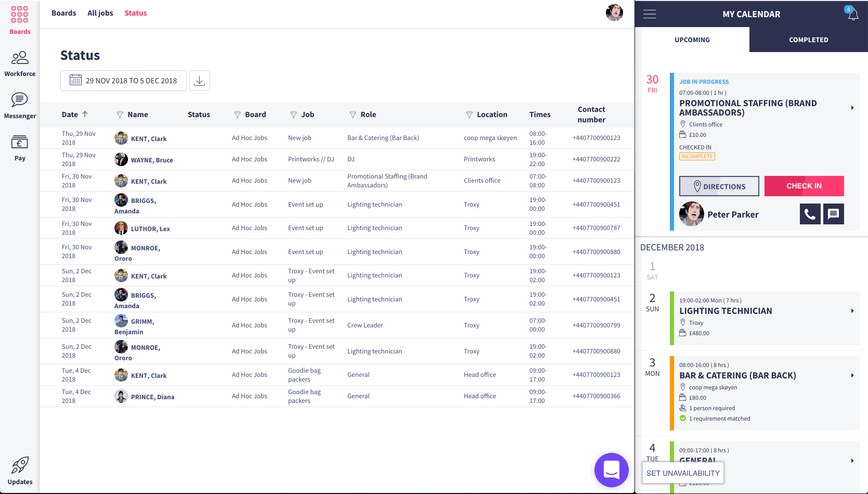
Task: Download the status report
Action: coord(199,81)
